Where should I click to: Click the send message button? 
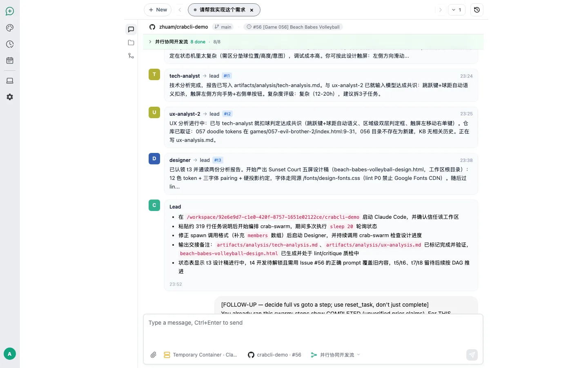472,355
